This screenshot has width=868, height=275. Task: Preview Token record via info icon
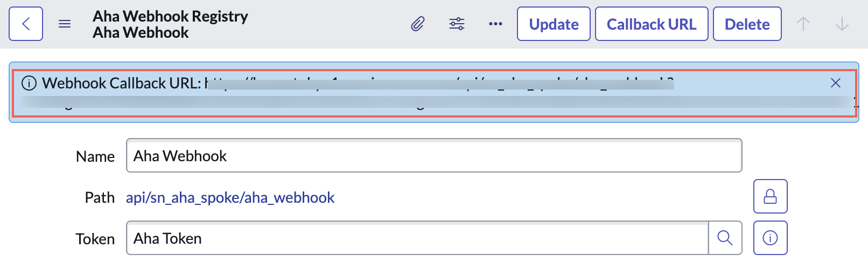pyautogui.click(x=770, y=238)
